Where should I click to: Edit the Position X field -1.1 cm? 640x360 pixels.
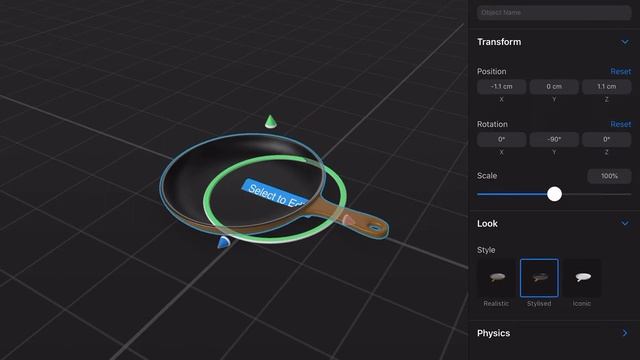pos(501,87)
